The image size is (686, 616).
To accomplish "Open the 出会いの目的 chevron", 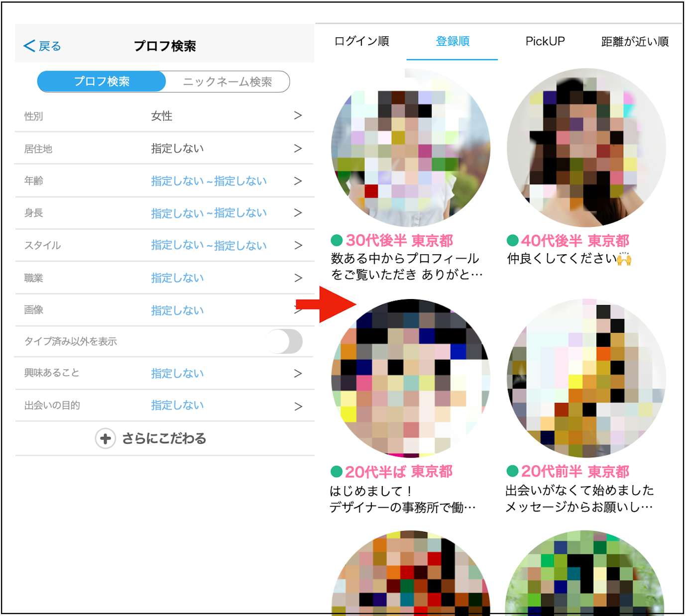I will (298, 406).
